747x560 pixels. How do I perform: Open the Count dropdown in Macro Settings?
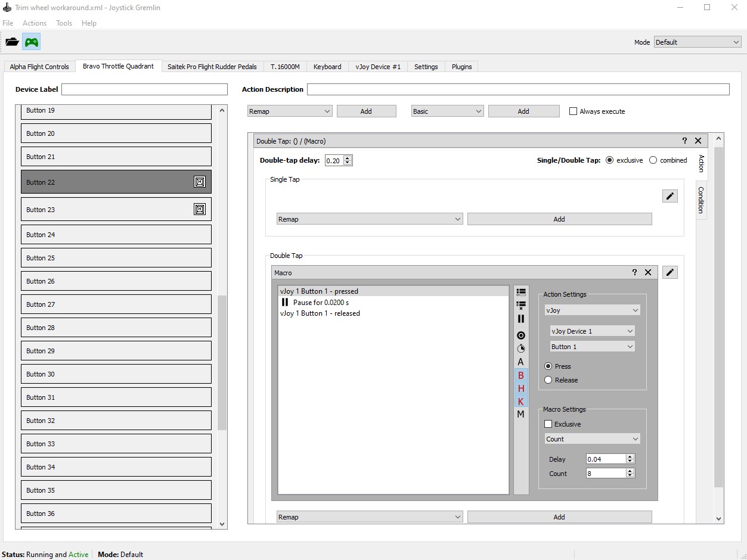[x=592, y=439]
